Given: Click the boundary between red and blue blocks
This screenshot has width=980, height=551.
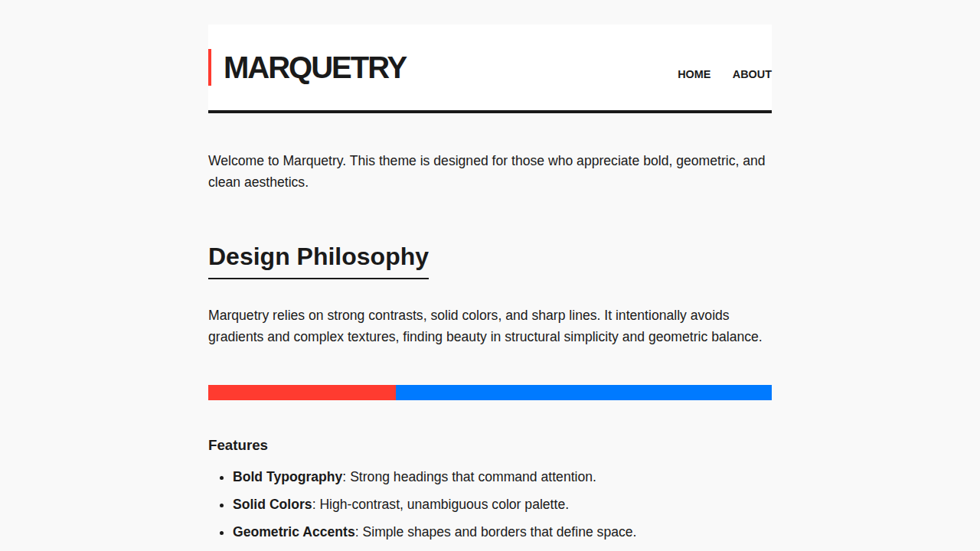Looking at the screenshot, I should [x=397, y=392].
